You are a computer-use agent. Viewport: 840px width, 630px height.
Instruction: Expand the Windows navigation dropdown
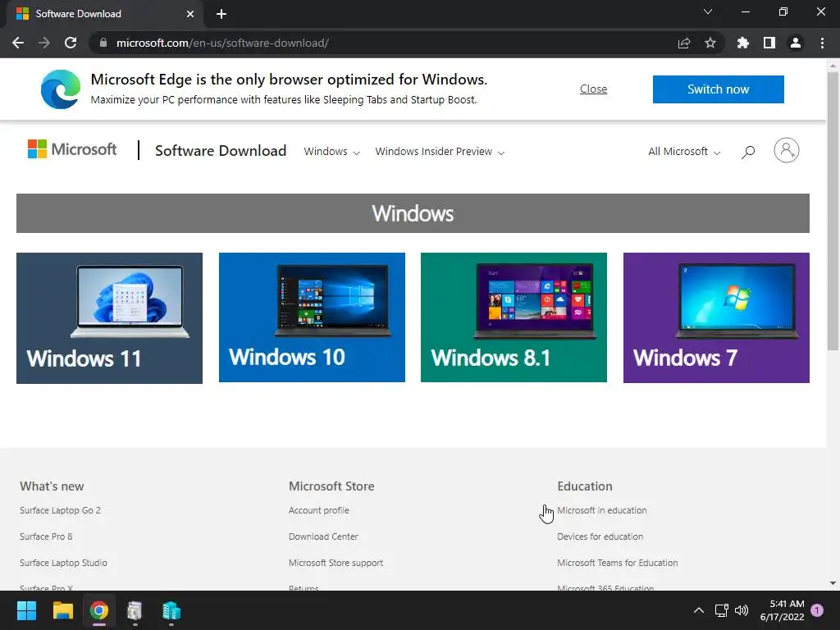tap(331, 152)
